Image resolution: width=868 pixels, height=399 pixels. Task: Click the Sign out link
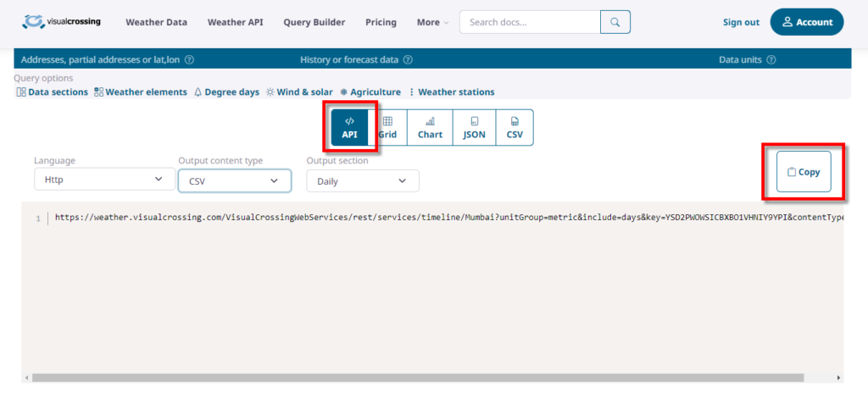[741, 22]
